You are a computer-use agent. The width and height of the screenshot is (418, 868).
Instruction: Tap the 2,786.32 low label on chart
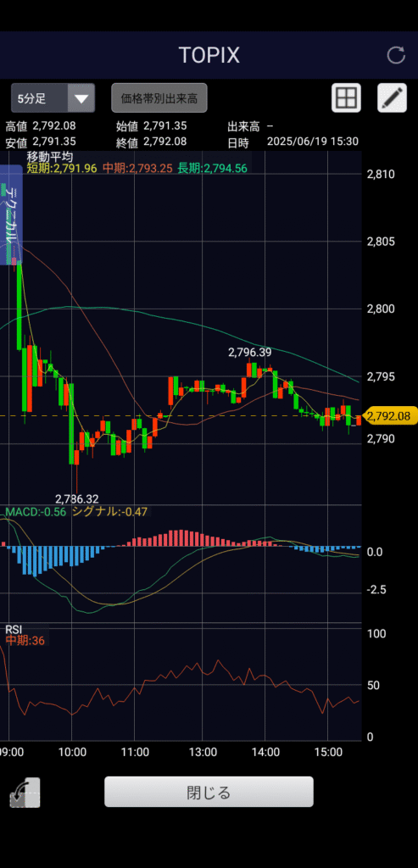coord(77,498)
